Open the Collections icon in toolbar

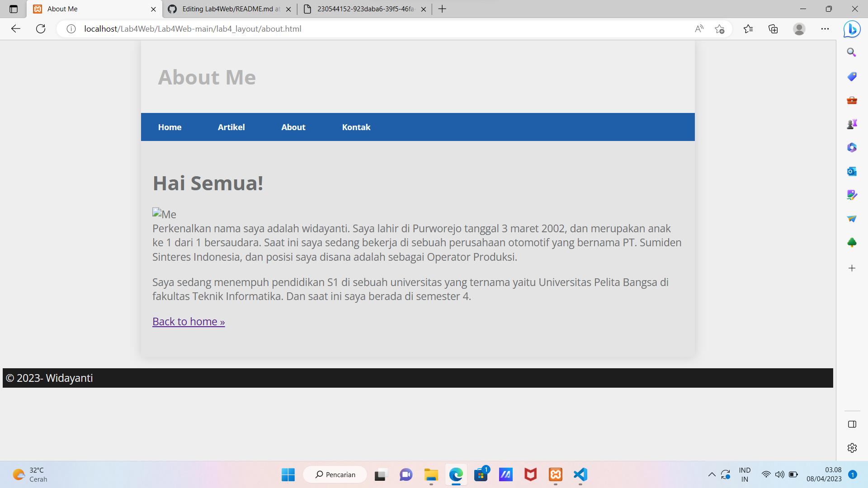point(773,29)
